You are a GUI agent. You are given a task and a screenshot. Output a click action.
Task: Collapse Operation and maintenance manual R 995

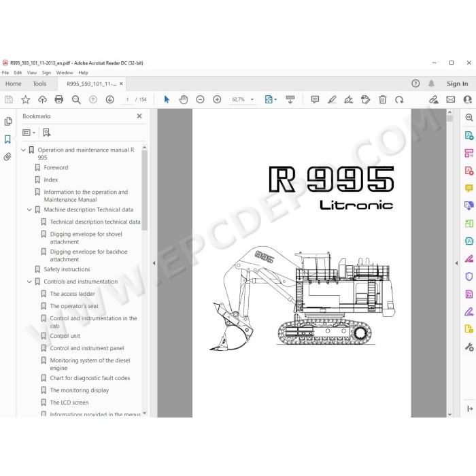[23, 150]
